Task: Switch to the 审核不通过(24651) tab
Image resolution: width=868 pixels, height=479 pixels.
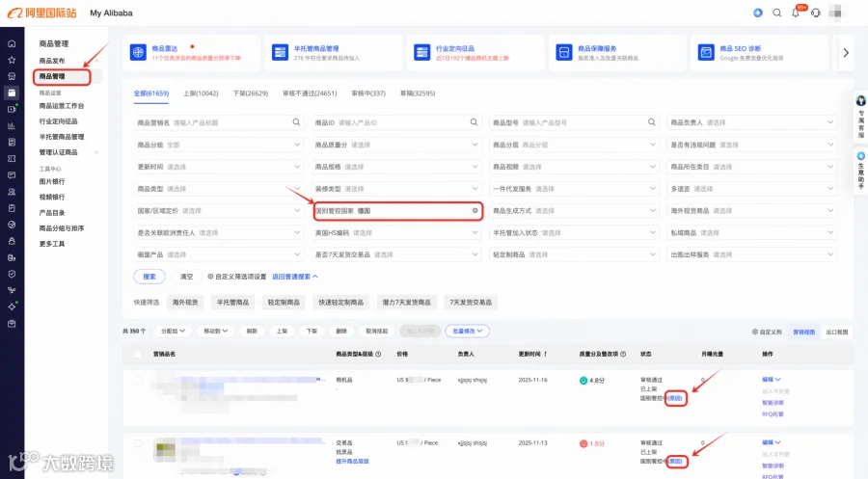Action: pos(310,93)
